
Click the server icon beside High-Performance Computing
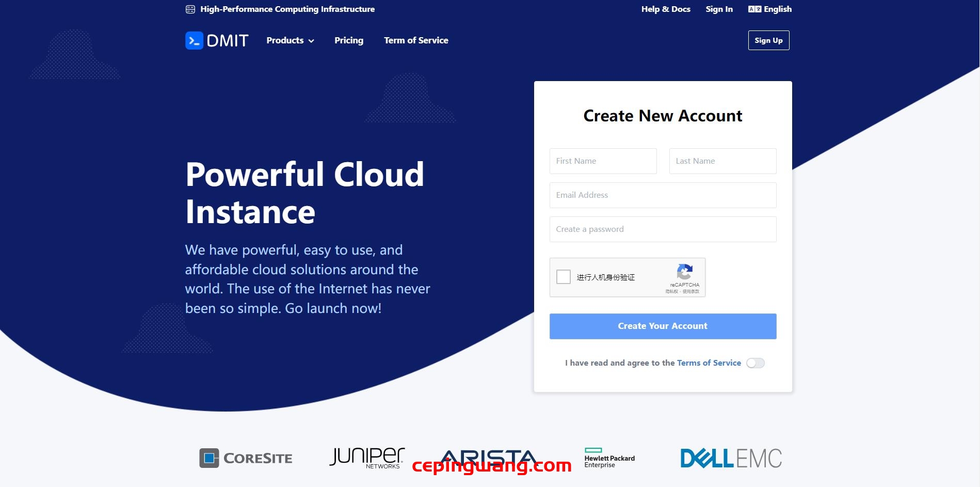click(190, 9)
